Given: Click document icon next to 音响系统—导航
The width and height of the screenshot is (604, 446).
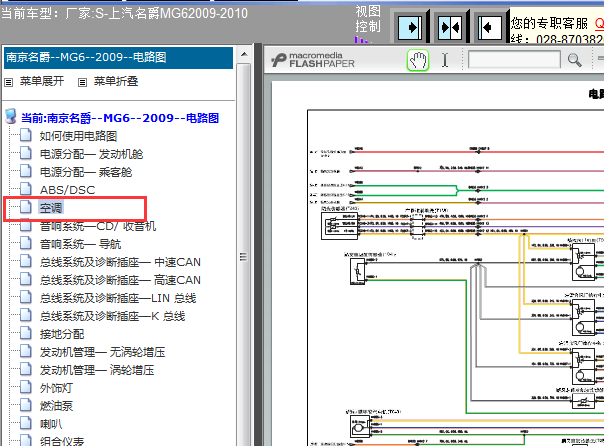Looking at the screenshot, I should (x=25, y=243).
